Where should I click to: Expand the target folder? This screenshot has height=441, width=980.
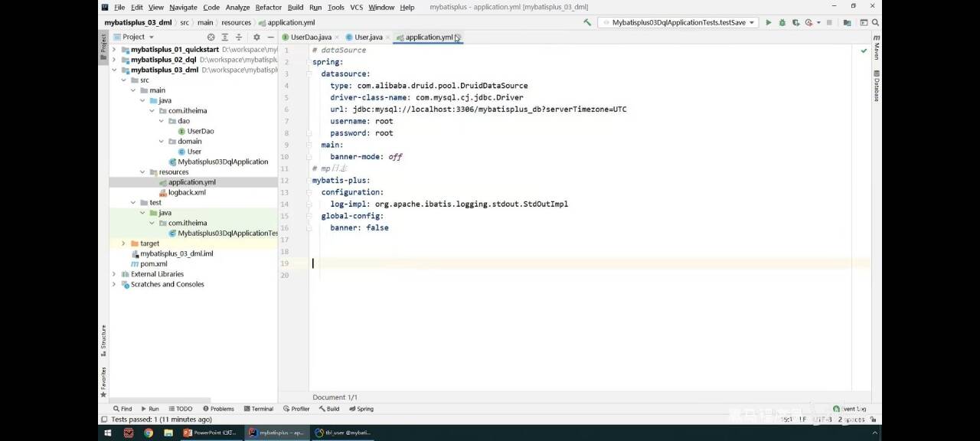coord(123,243)
